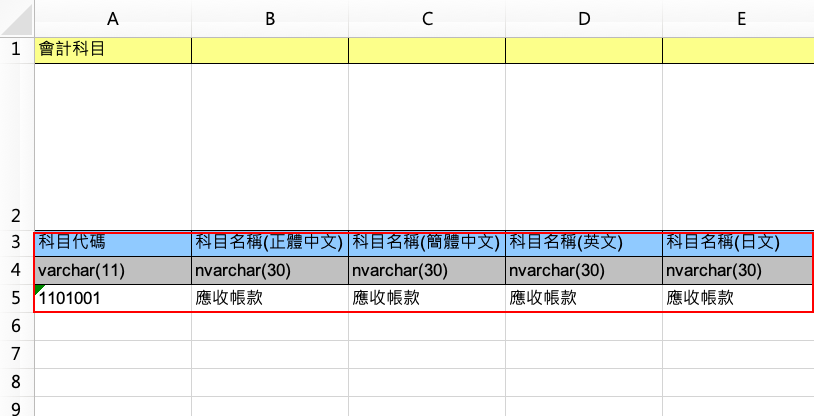Image resolution: width=814 pixels, height=416 pixels.
Task: Click the 科目代碼 header cell
Action: point(113,242)
